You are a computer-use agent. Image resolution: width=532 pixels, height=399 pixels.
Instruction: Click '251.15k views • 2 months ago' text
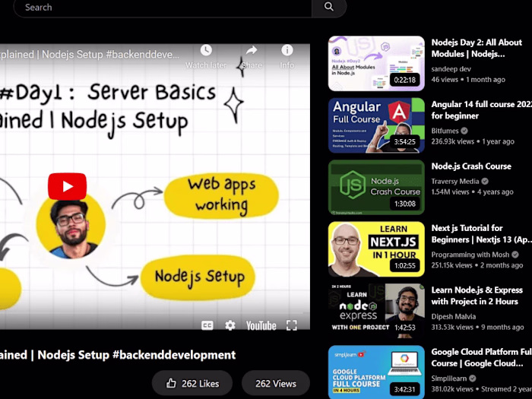pyautogui.click(x=477, y=265)
